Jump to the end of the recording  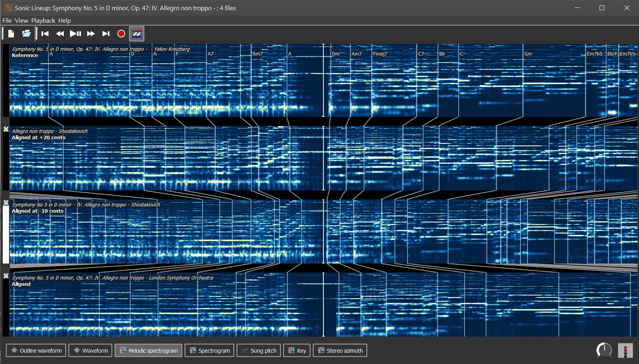106,34
